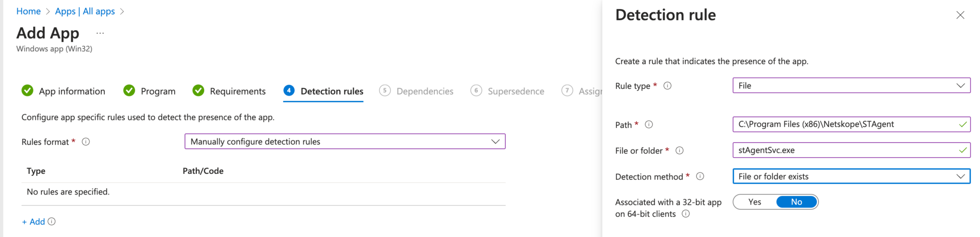Click the Detection method info icon
The width and height of the screenshot is (980, 237).
coord(700,176)
